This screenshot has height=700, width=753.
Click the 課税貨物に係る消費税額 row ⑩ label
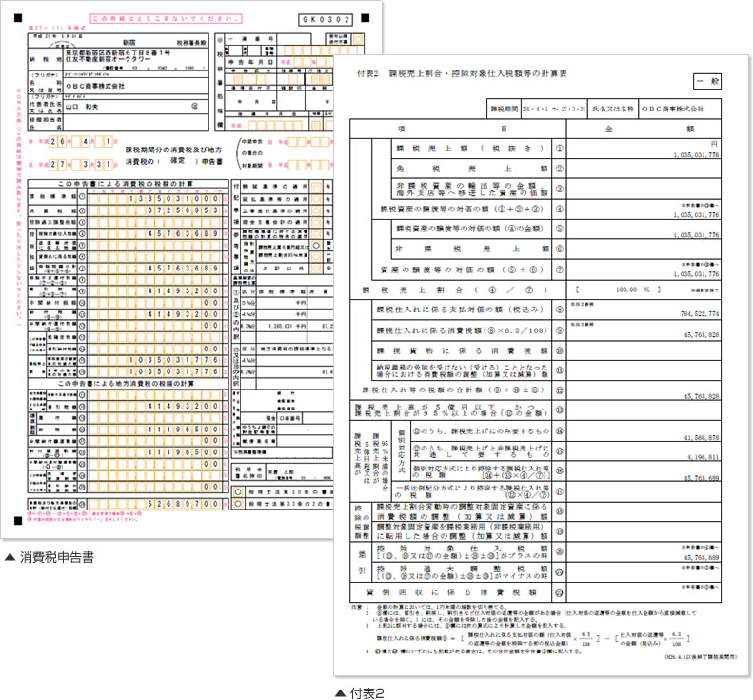point(462,350)
